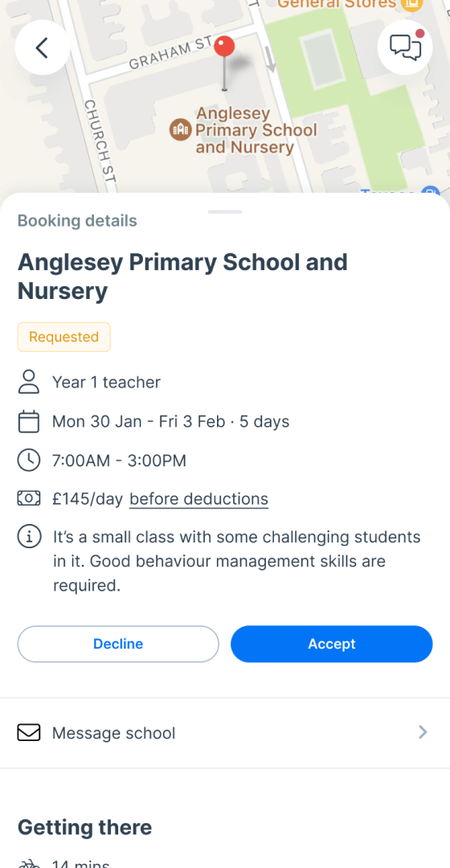Tap the back arrow button
Screen dimensions: 450x868
[42, 47]
